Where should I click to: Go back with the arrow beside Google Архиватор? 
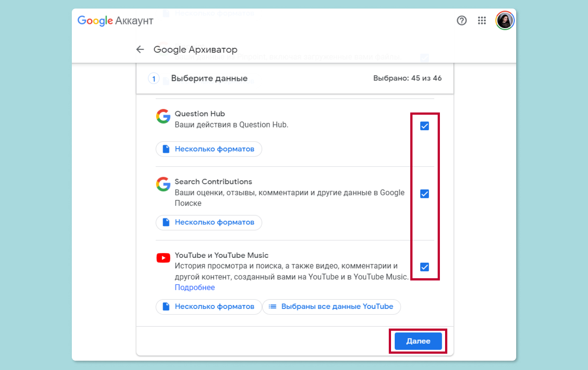coord(140,49)
